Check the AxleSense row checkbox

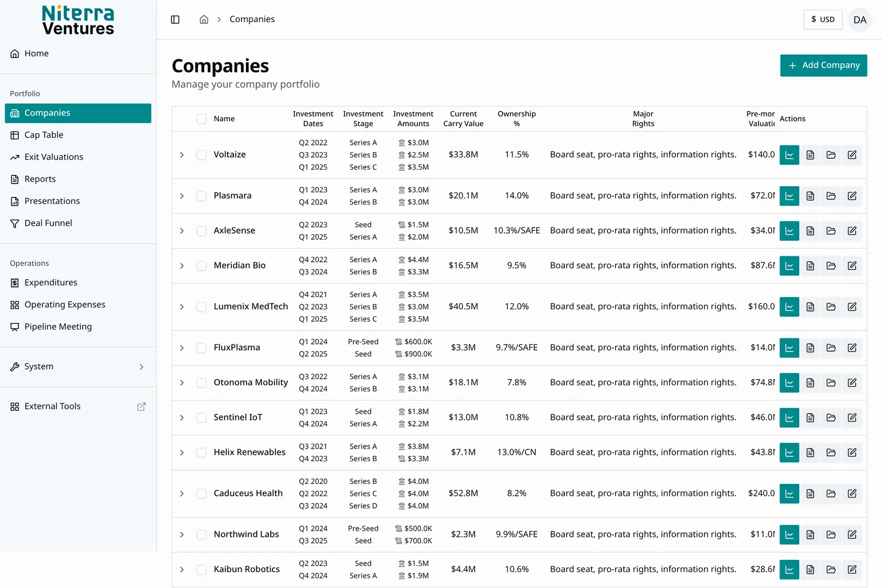pyautogui.click(x=202, y=231)
